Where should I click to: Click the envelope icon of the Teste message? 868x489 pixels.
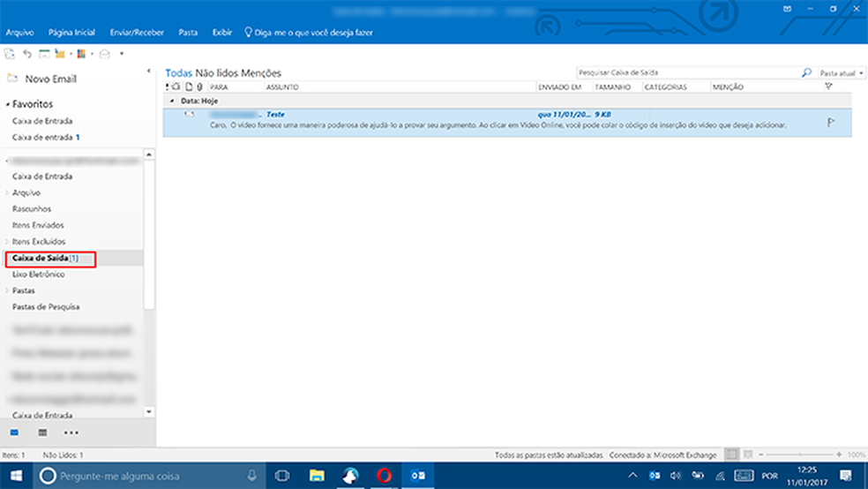[190, 114]
